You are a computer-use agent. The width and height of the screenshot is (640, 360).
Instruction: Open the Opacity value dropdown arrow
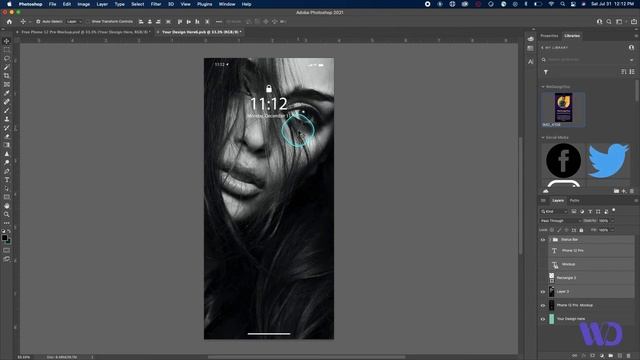tap(612, 221)
